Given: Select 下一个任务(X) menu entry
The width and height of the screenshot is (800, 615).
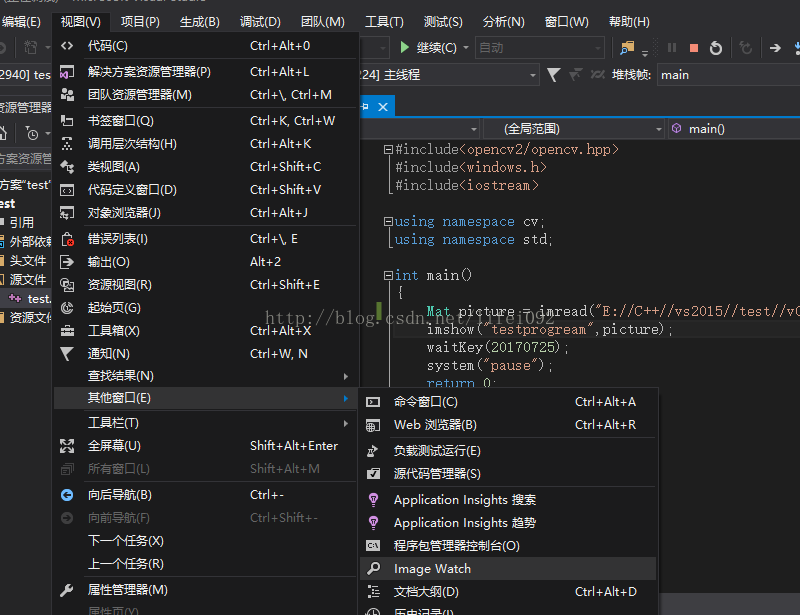Looking at the screenshot, I should tap(205, 541).
